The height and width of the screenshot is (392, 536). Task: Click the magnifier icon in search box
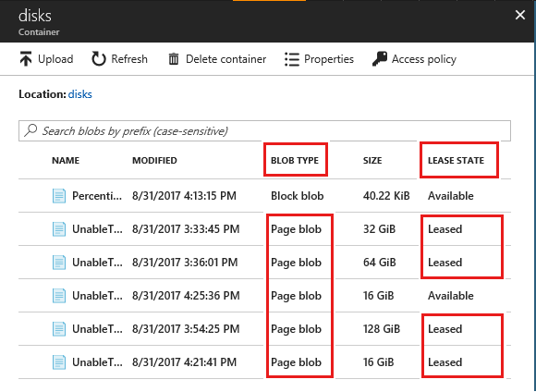coord(30,130)
